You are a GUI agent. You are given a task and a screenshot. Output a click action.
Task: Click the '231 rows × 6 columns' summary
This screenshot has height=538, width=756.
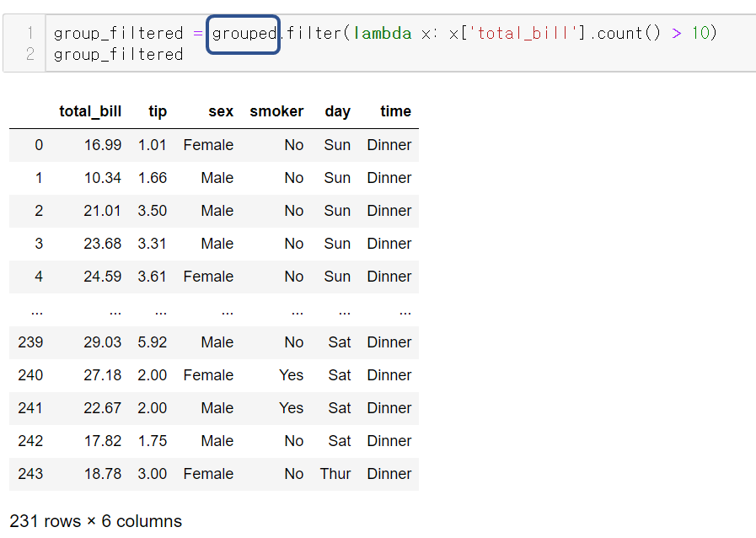click(x=95, y=521)
